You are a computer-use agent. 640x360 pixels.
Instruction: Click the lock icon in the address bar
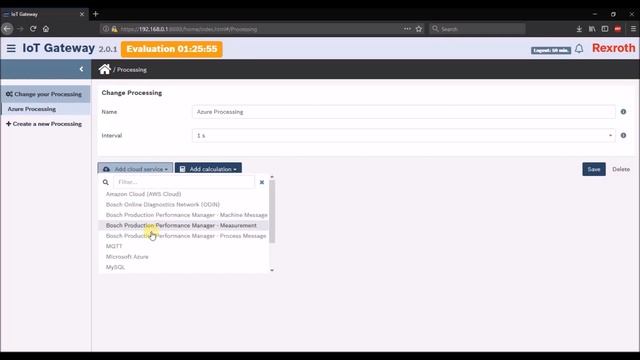(x=114, y=29)
